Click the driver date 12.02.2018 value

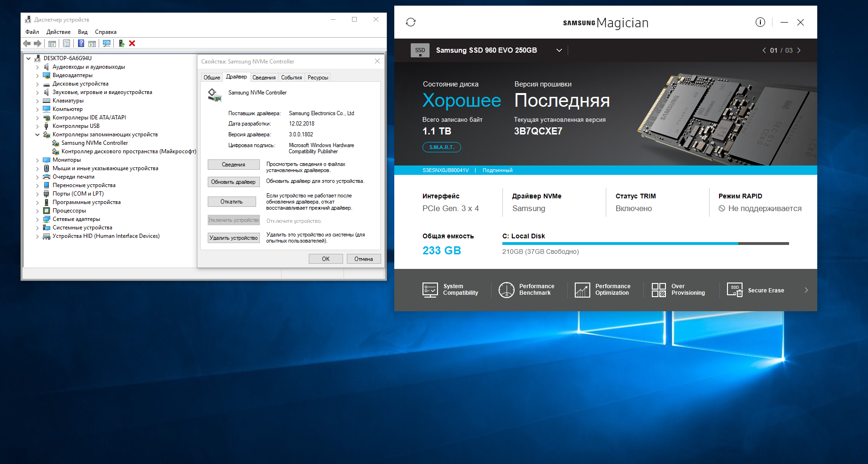[302, 124]
